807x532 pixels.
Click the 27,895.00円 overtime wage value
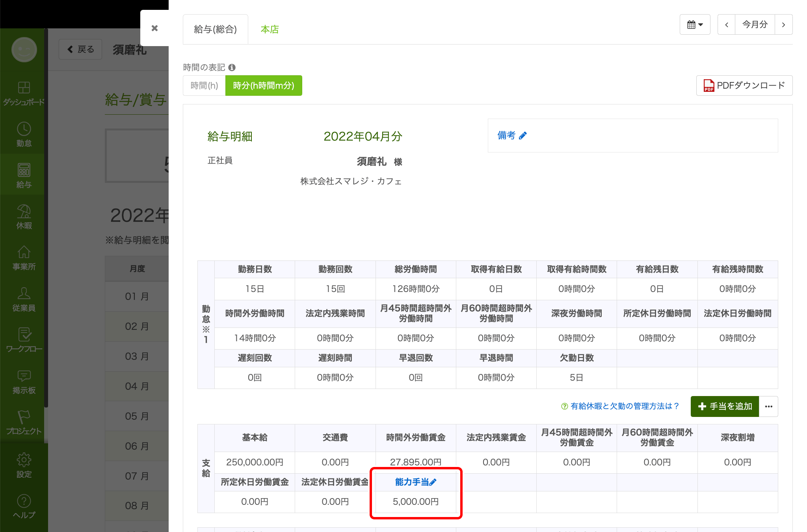(416, 462)
